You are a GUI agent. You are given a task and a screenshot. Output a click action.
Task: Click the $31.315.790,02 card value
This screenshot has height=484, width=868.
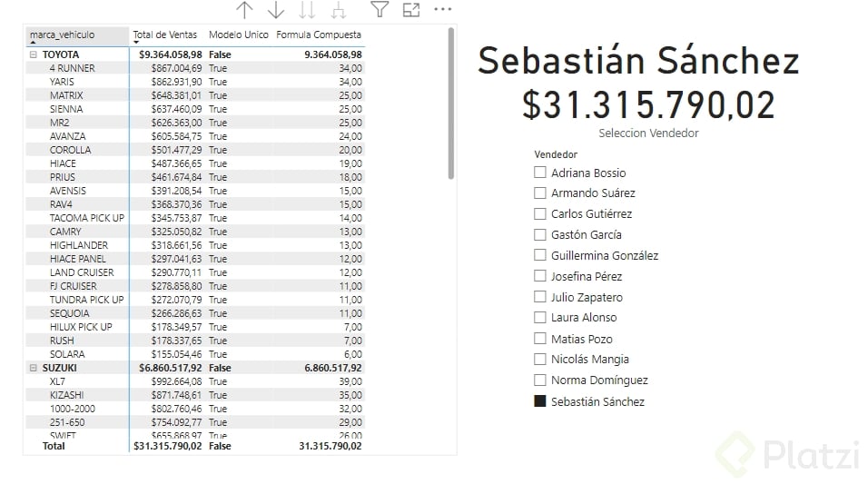pyautogui.click(x=648, y=104)
